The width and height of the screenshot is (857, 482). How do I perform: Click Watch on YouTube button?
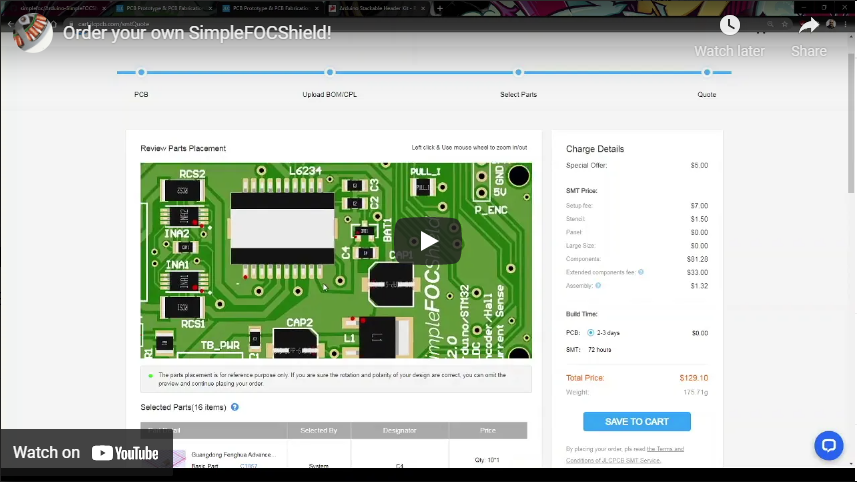pyautogui.click(x=86, y=452)
